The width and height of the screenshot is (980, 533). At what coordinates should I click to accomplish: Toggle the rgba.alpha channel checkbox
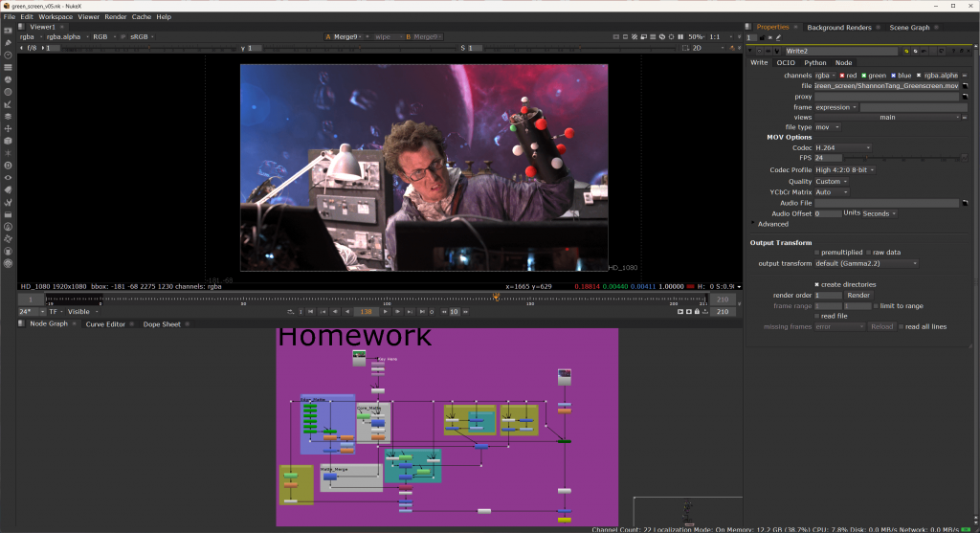pyautogui.click(x=919, y=76)
